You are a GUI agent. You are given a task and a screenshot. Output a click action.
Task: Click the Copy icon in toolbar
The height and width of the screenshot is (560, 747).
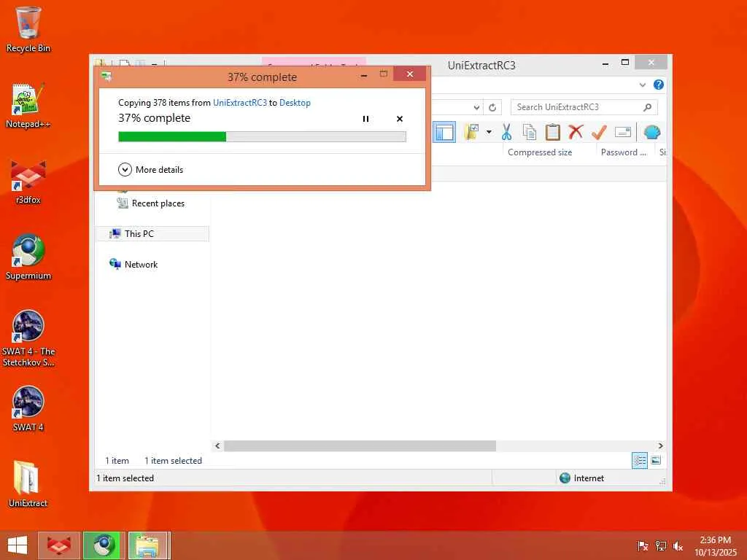click(530, 132)
